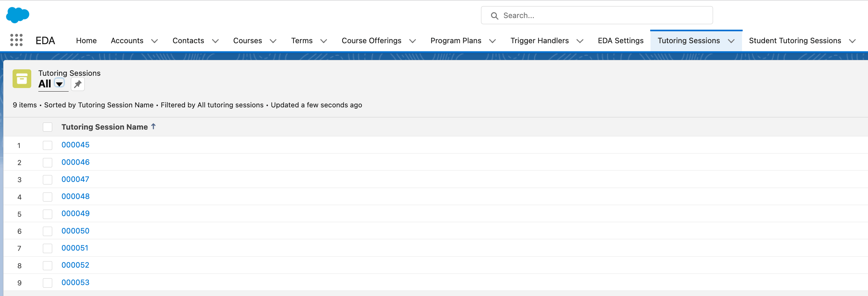Image resolution: width=868 pixels, height=296 pixels.
Task: Switch to the Home tab
Action: [86, 40]
